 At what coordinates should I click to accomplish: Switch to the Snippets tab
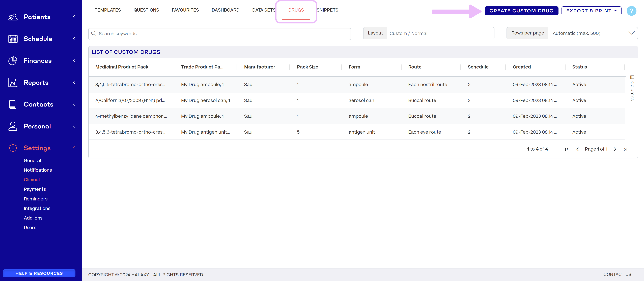tap(328, 10)
